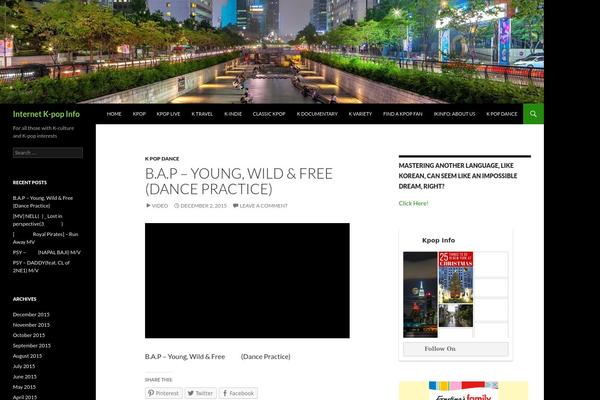Open K POP DANCE category above post title
Viewport: 600px width, 400px height.
point(162,158)
